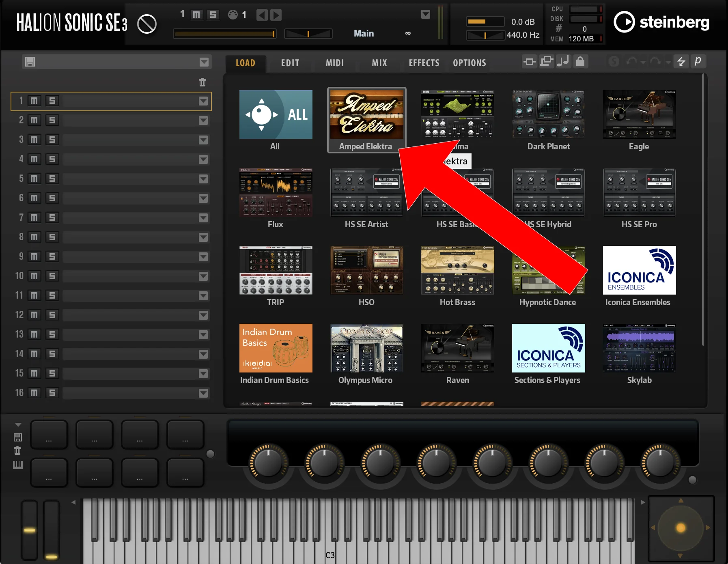Open the multi-program preset dropdown
This screenshot has width=728, height=564.
point(204,62)
